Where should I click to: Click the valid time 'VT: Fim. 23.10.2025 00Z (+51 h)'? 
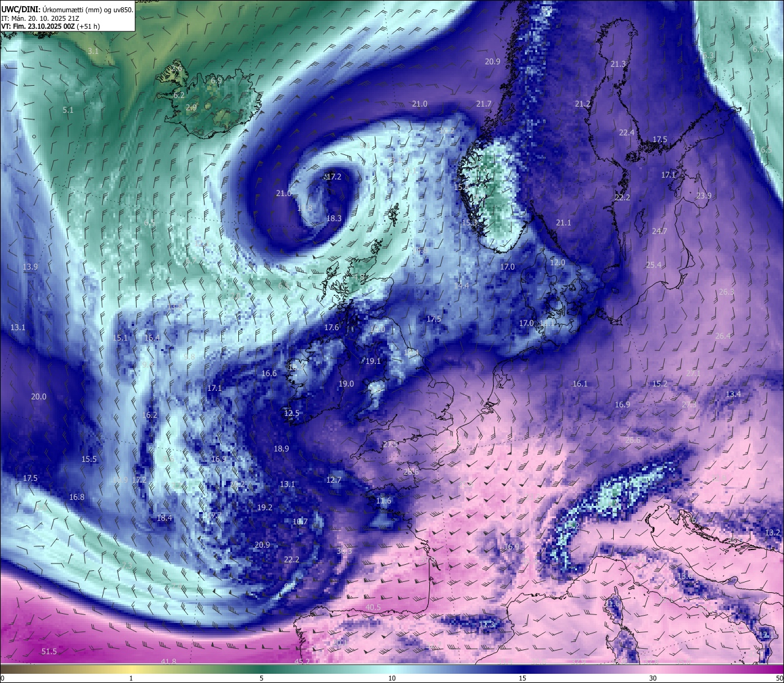point(51,26)
